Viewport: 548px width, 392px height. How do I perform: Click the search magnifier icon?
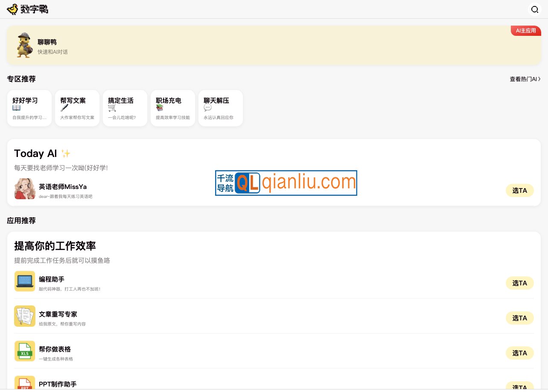(534, 9)
